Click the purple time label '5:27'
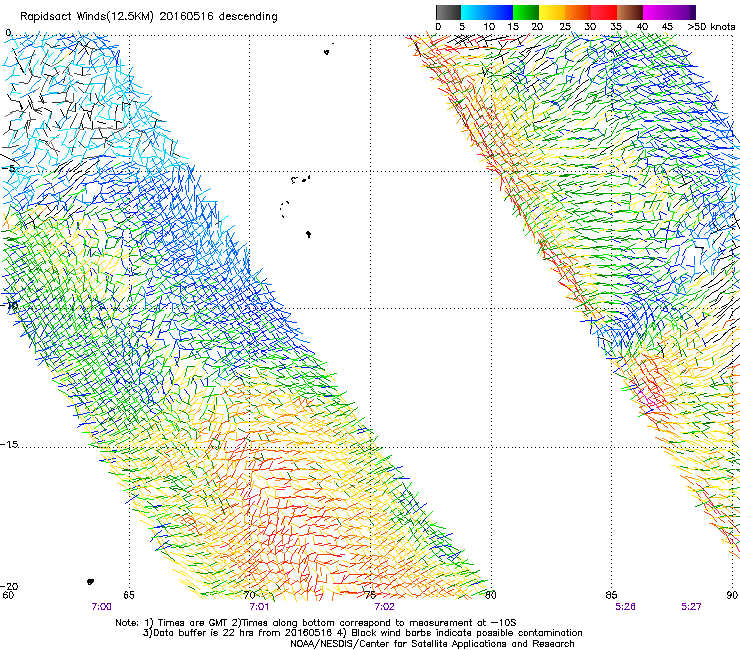 [x=691, y=607]
